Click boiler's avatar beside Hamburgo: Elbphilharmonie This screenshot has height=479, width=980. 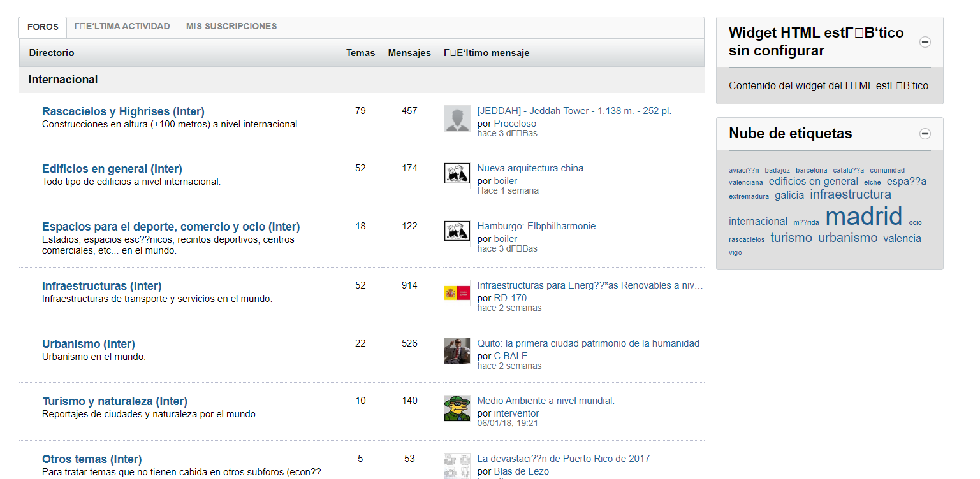pyautogui.click(x=457, y=234)
